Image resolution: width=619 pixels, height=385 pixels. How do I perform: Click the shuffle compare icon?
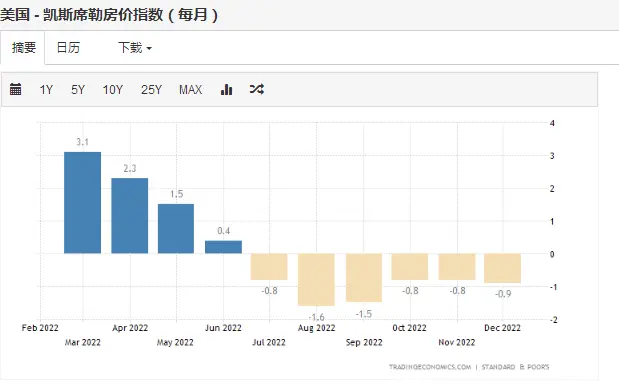[x=257, y=89]
